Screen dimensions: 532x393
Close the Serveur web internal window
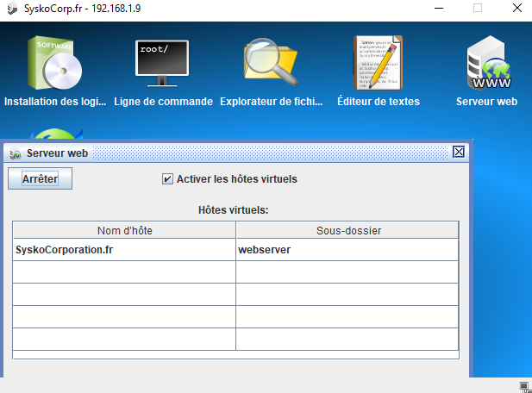459,153
